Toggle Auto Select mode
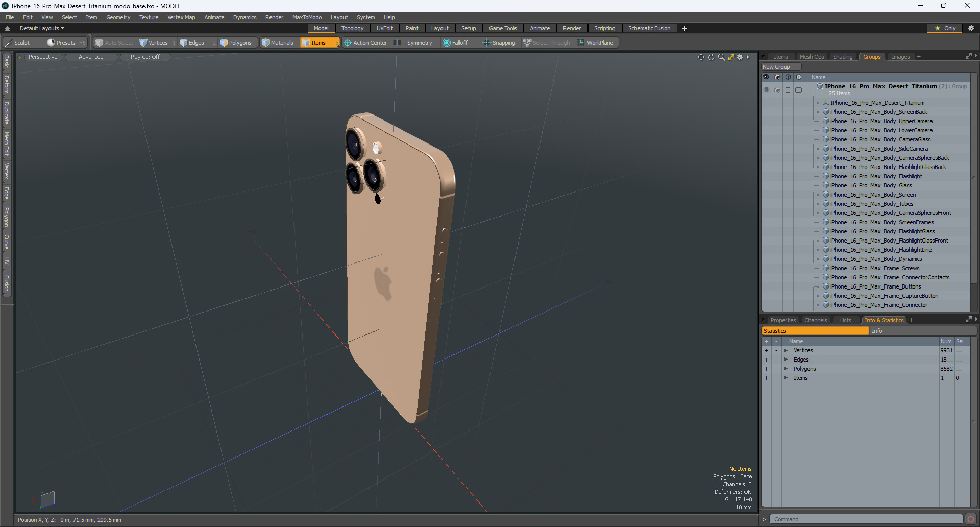The image size is (980, 527). coord(114,43)
